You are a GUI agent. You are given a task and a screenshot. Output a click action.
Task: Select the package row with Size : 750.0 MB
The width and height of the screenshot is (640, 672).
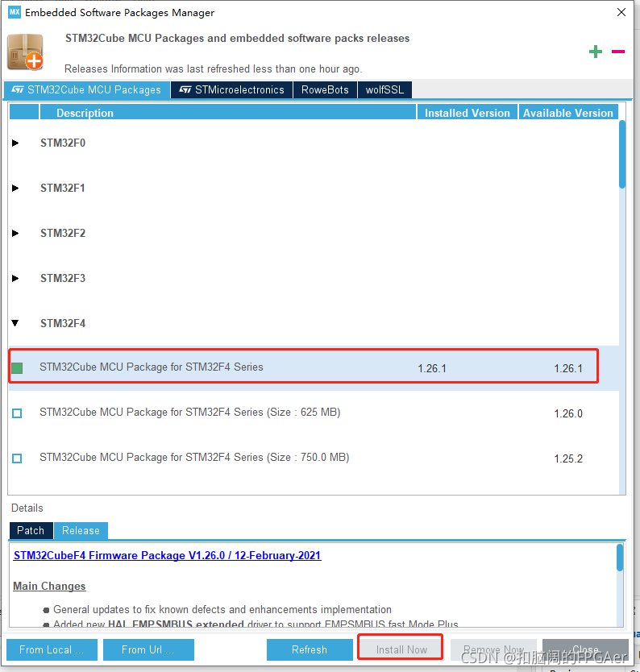[314, 458]
